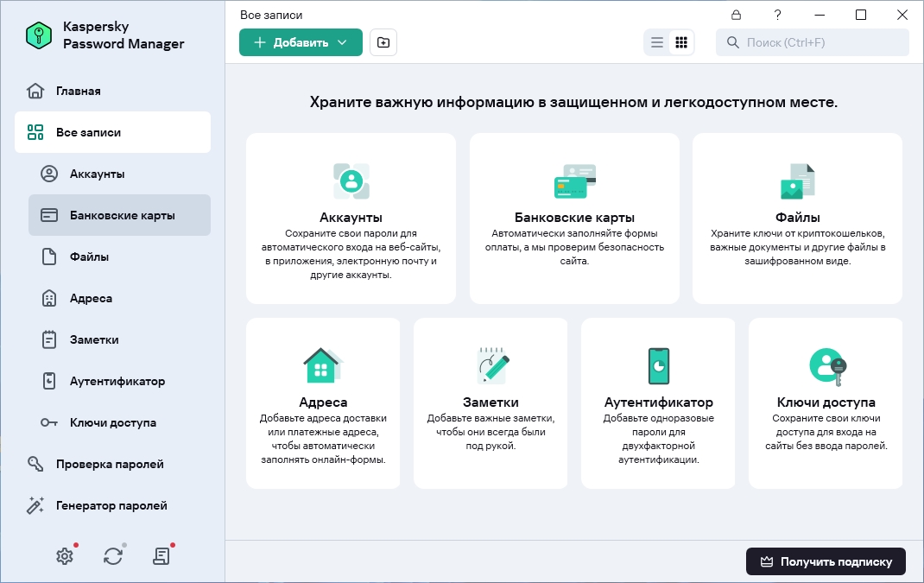This screenshot has width=924, height=583.
Task: Click the Добавить button
Action: pos(301,42)
